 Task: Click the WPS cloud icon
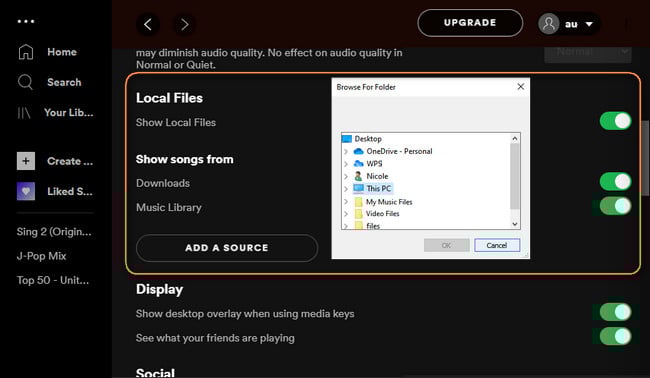coord(359,164)
